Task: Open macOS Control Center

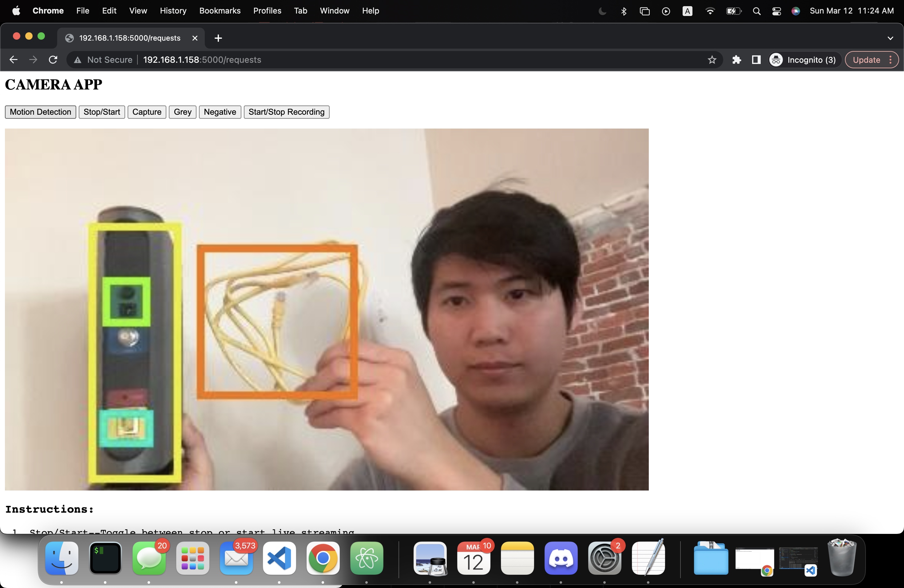Action: point(776,11)
